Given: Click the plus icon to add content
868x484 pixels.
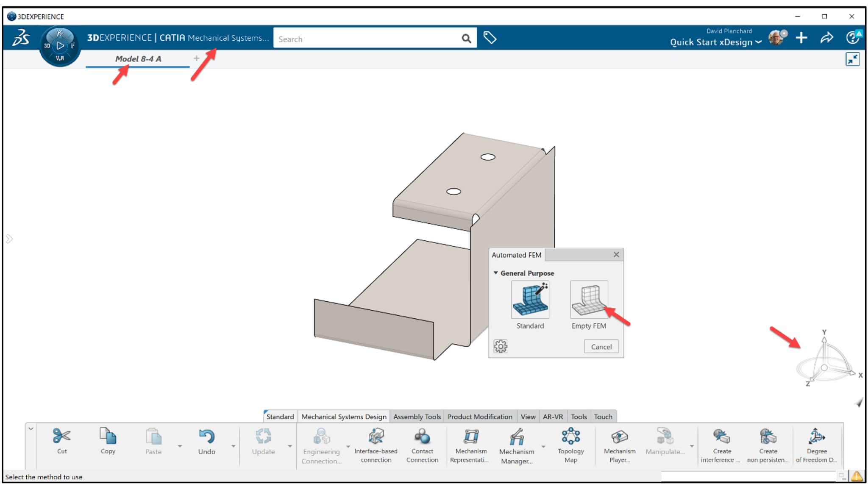Looking at the screenshot, I should coord(801,38).
